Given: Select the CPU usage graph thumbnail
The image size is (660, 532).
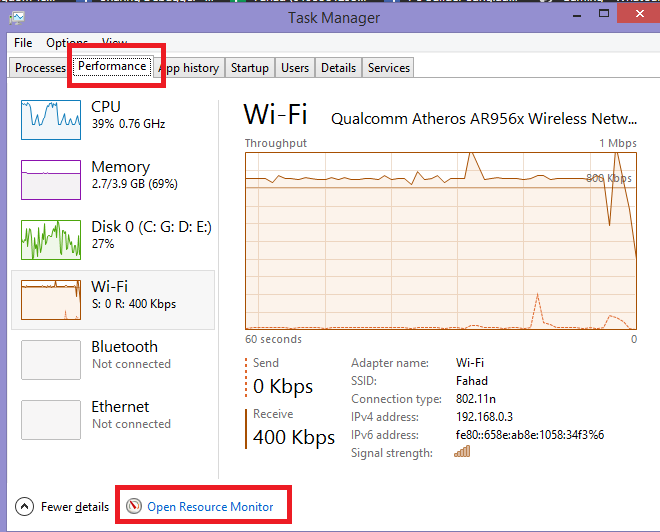Looking at the screenshot, I should click(51, 120).
